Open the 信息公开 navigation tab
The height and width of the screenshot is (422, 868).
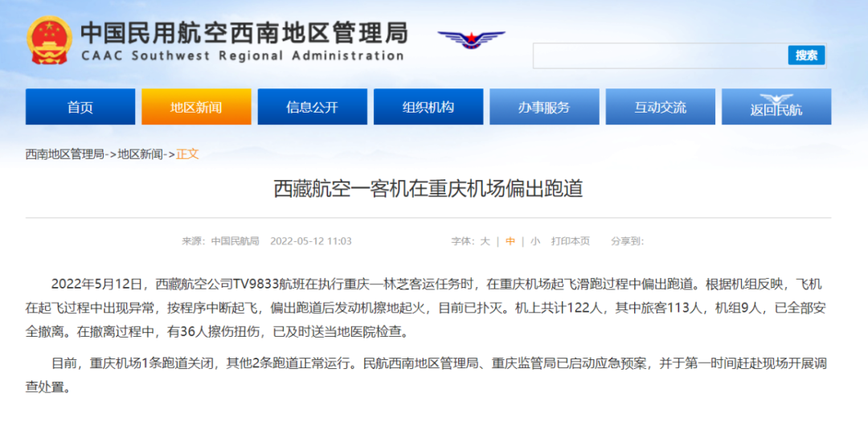tap(312, 107)
